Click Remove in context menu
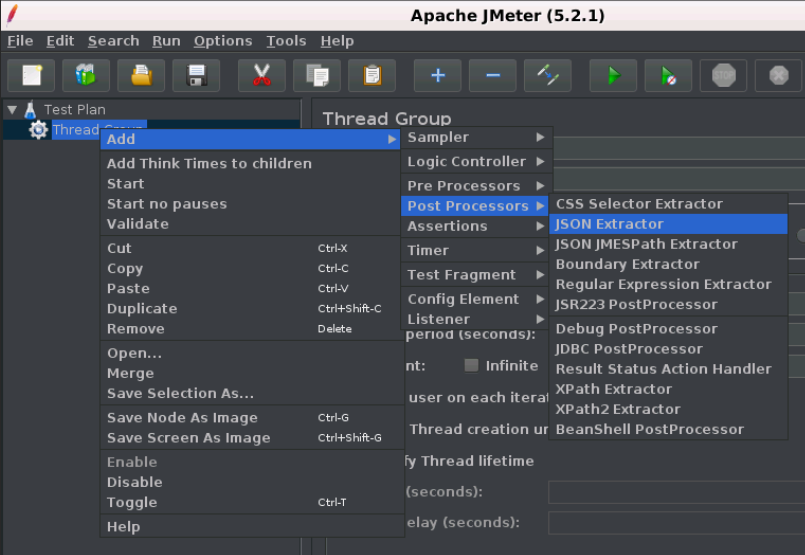This screenshot has width=805, height=555. point(252,329)
